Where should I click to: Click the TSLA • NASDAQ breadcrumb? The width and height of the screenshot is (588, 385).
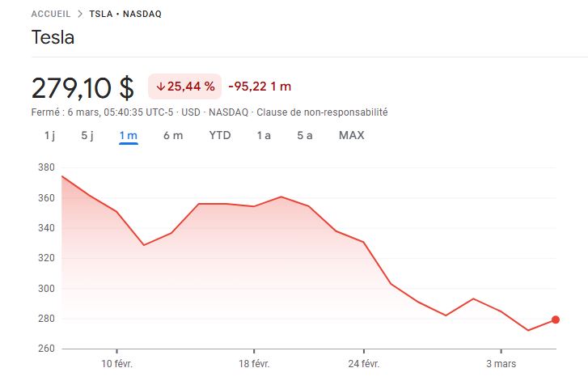pos(125,14)
